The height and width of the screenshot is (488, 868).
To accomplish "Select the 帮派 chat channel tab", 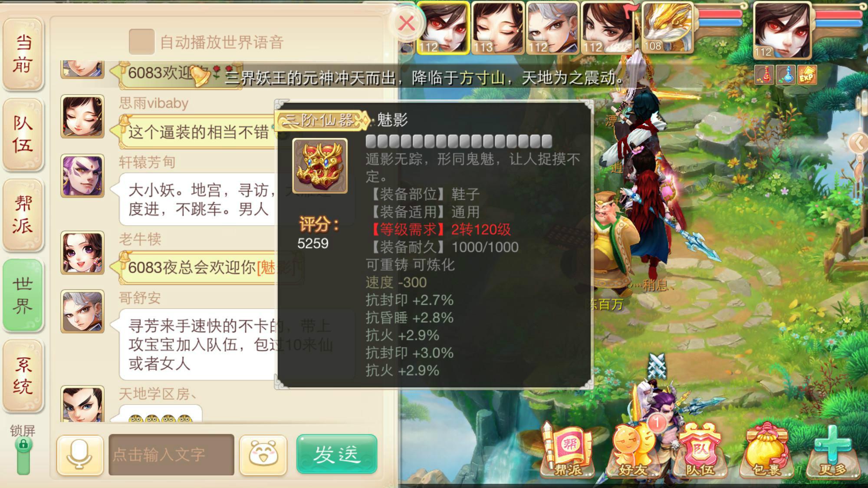I will [23, 214].
